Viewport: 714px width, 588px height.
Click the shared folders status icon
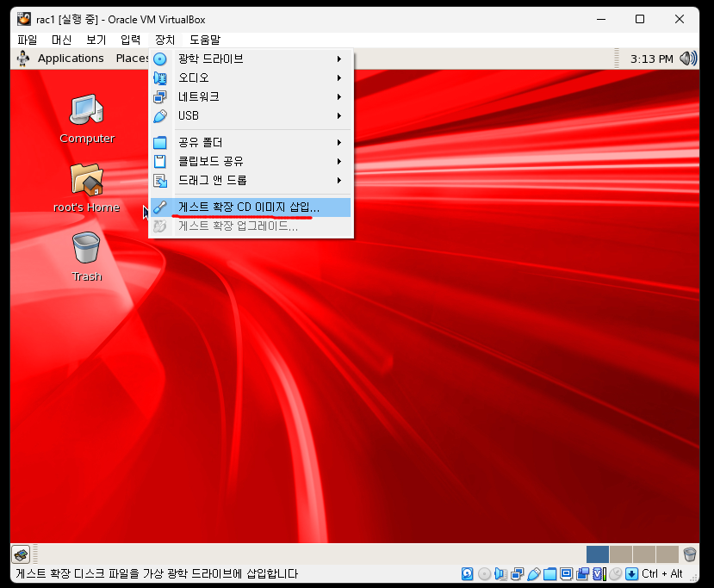coord(550,574)
